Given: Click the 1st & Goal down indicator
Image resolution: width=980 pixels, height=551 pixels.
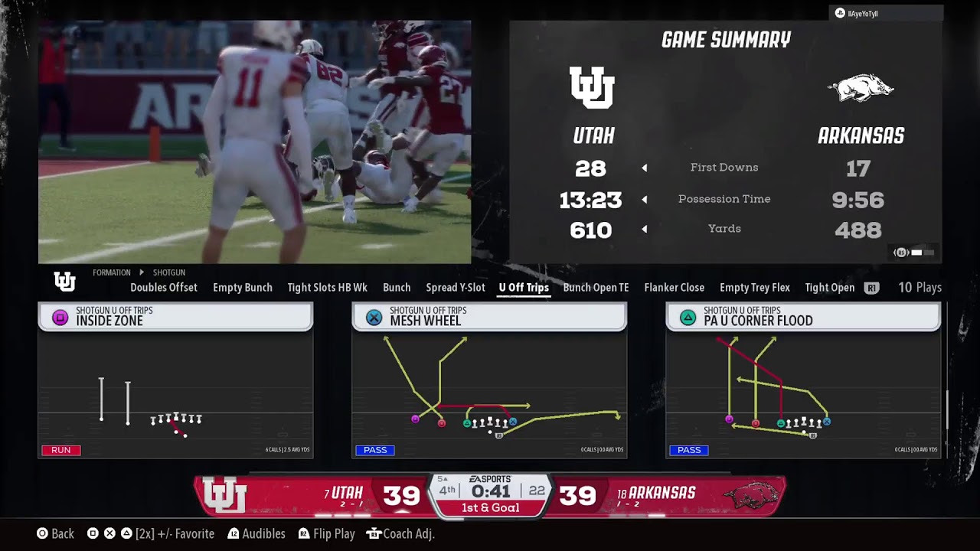Looking at the screenshot, I should [x=490, y=508].
